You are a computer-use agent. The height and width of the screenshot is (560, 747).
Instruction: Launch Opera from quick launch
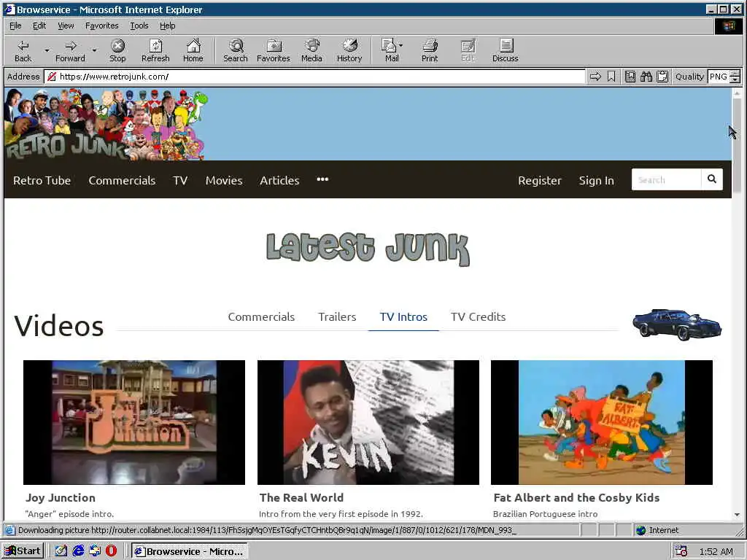111,551
